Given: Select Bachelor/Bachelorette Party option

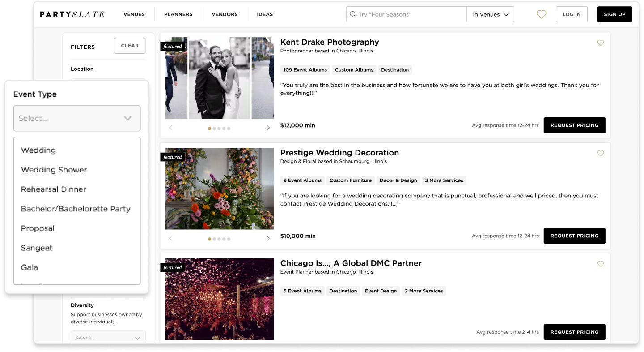Looking at the screenshot, I should click(76, 209).
